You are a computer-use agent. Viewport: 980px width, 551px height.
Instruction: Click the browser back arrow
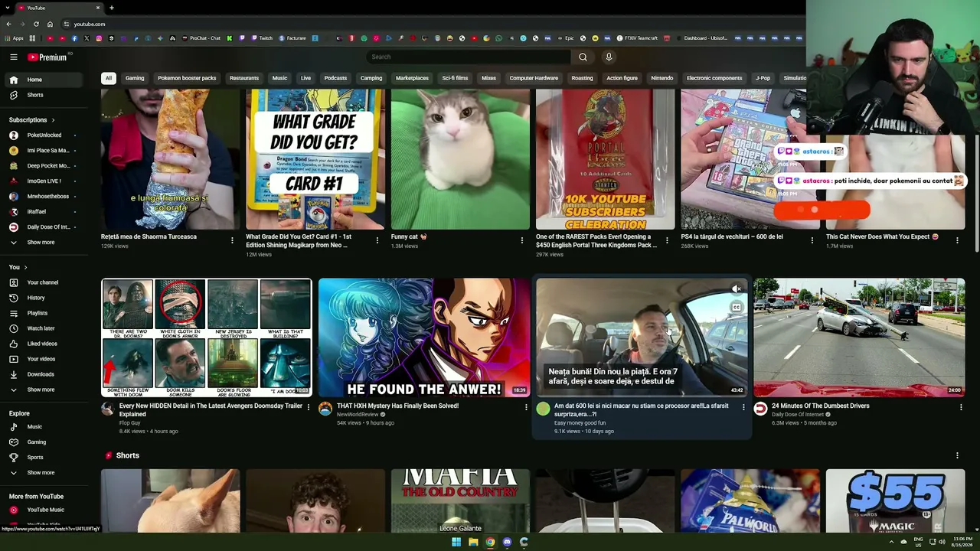pos(8,24)
